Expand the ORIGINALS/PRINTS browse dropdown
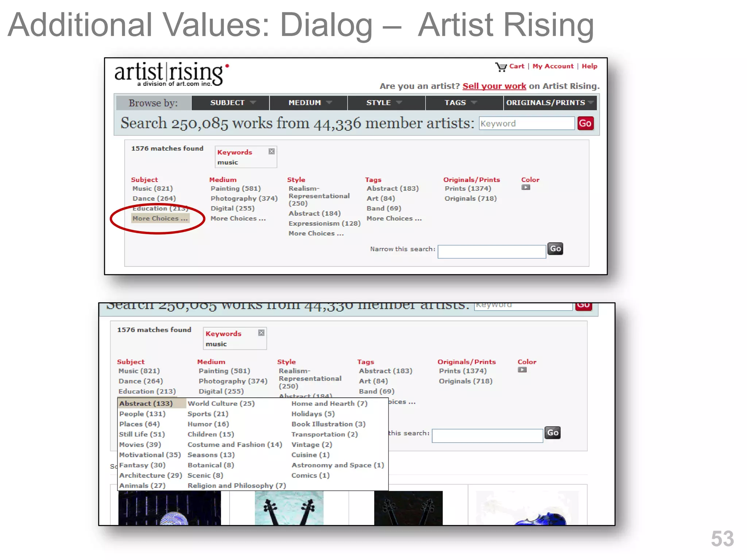Image resolution: width=747 pixels, height=560 pixels. click(x=550, y=103)
